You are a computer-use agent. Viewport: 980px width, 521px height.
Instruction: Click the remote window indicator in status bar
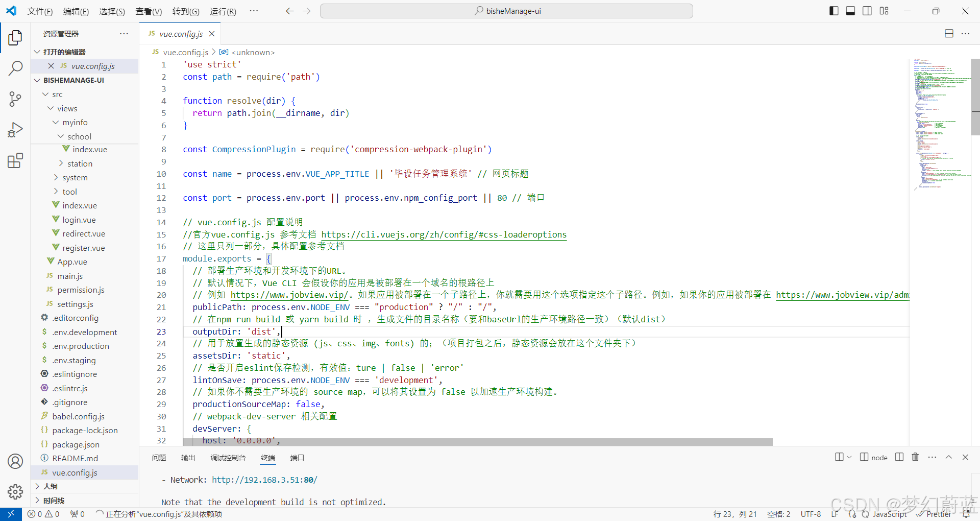(x=11, y=514)
